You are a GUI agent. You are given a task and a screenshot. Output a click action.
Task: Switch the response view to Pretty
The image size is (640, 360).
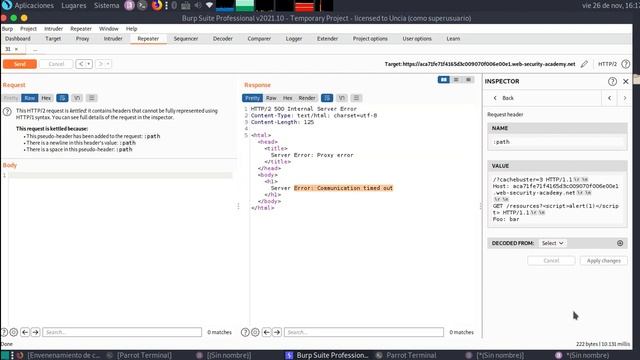[x=252, y=98]
